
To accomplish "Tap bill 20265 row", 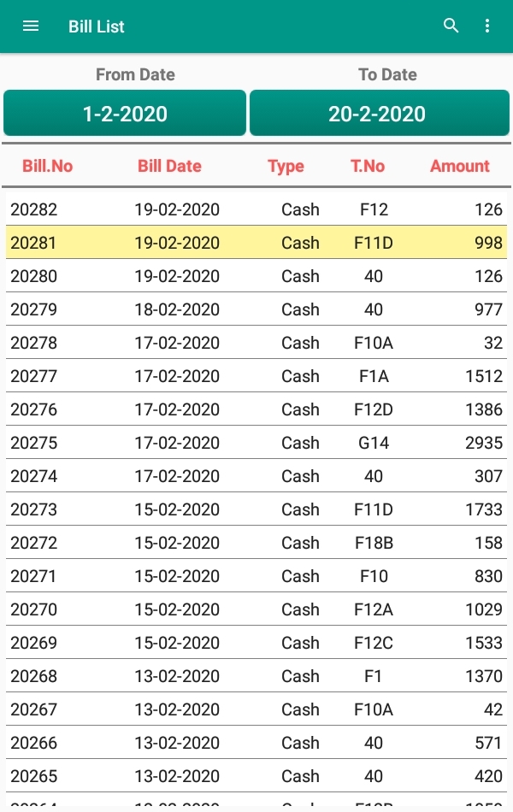I will [x=256, y=776].
